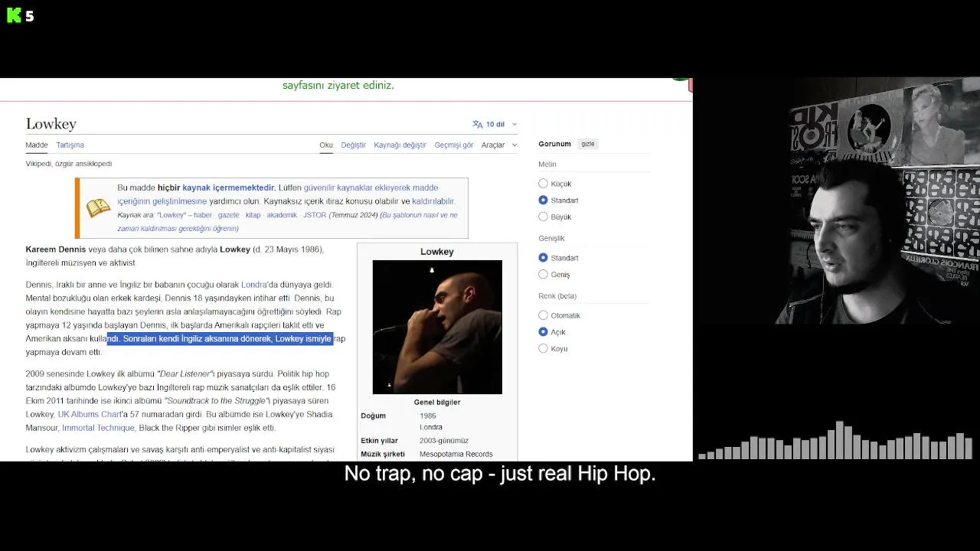Screen dimensions: 980x551
Task: Select Otomatik color mode radio
Action: [543, 315]
